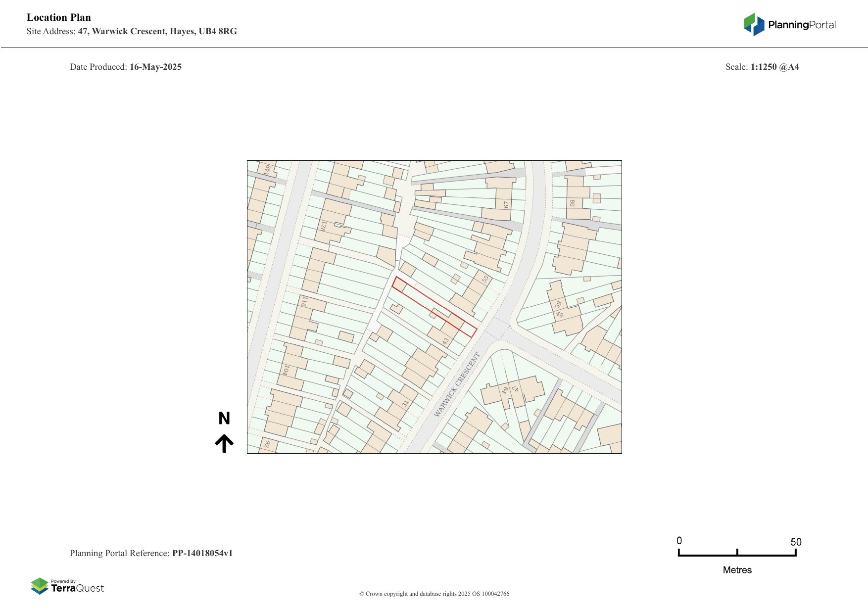Click the red-outlined site boundary on map
The width and height of the screenshot is (868, 614).
pyautogui.click(x=434, y=307)
